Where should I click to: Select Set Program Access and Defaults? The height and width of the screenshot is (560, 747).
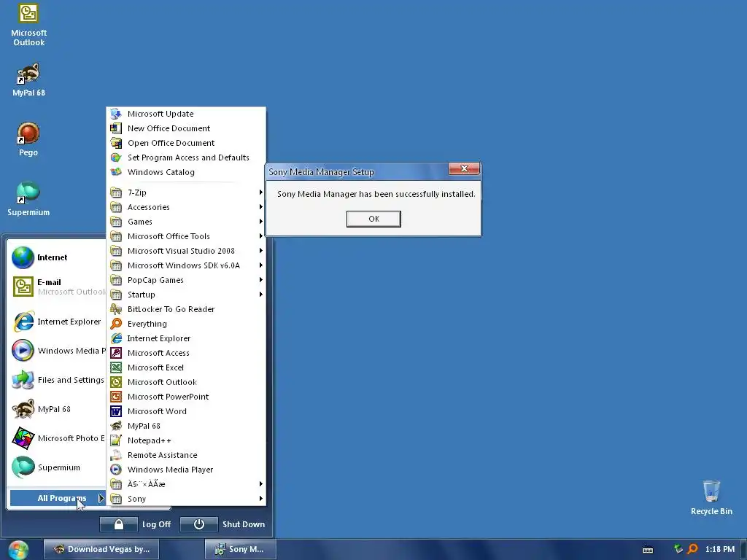186,157
